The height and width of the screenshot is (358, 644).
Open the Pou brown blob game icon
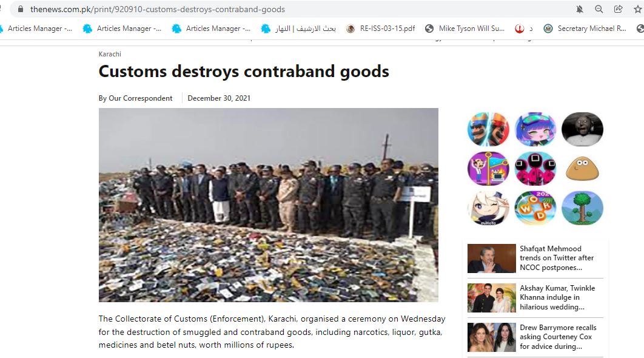pyautogui.click(x=582, y=169)
